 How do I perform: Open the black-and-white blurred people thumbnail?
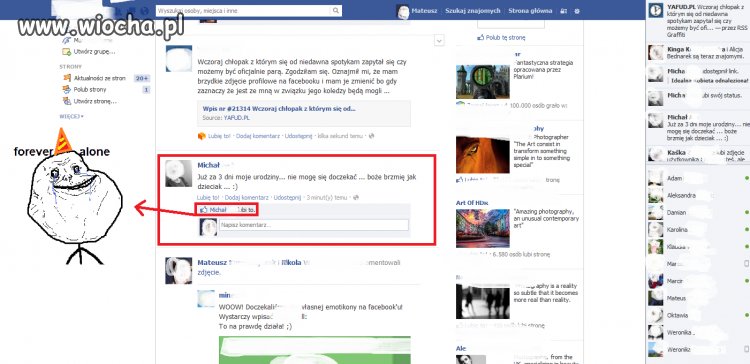(x=483, y=301)
